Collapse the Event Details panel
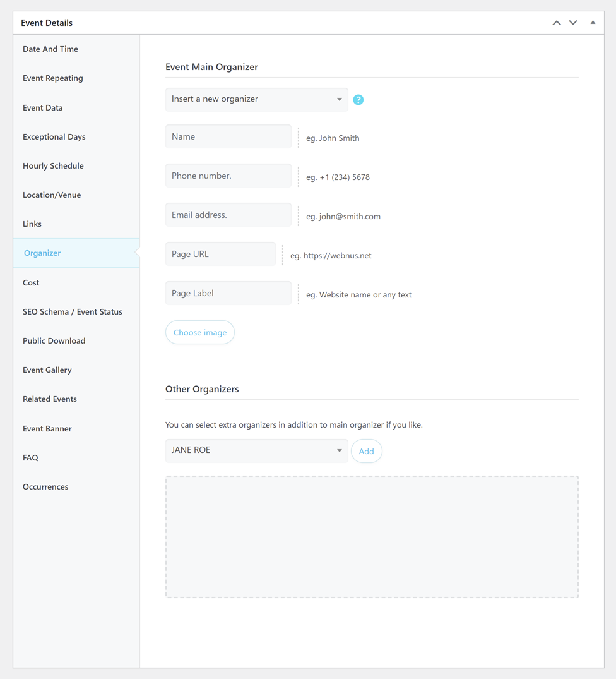Screen dimensions: 616x679 593,23
